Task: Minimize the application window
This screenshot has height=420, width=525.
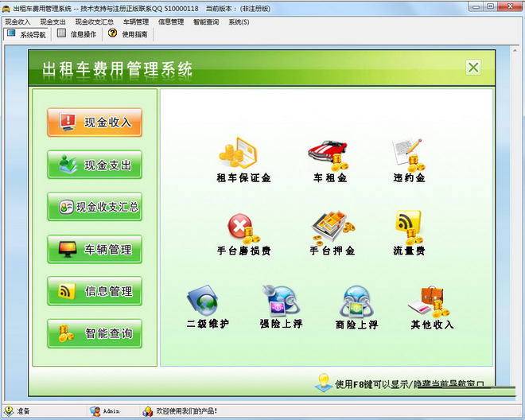Action: pyautogui.click(x=476, y=6)
